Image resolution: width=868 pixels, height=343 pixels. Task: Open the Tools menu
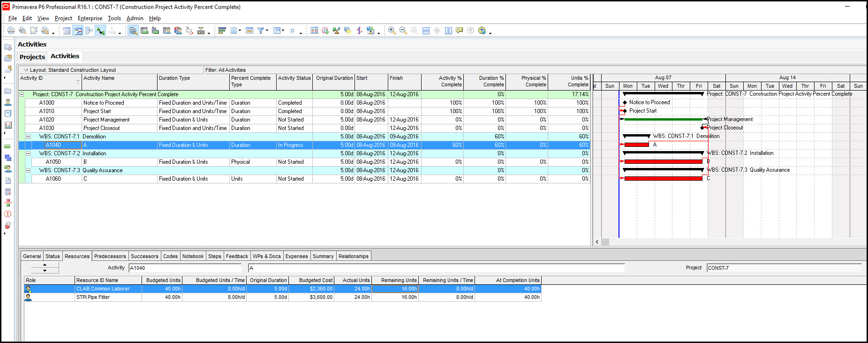pyautogui.click(x=114, y=18)
